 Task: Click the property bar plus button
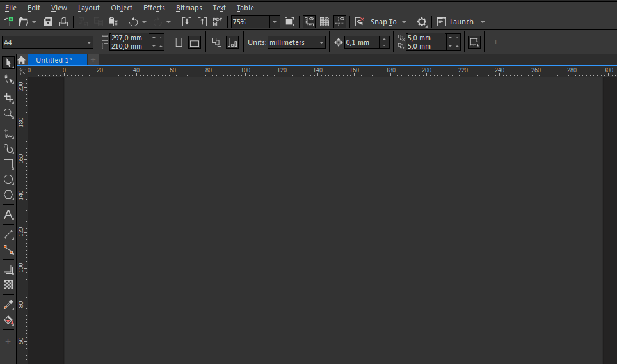(x=495, y=42)
